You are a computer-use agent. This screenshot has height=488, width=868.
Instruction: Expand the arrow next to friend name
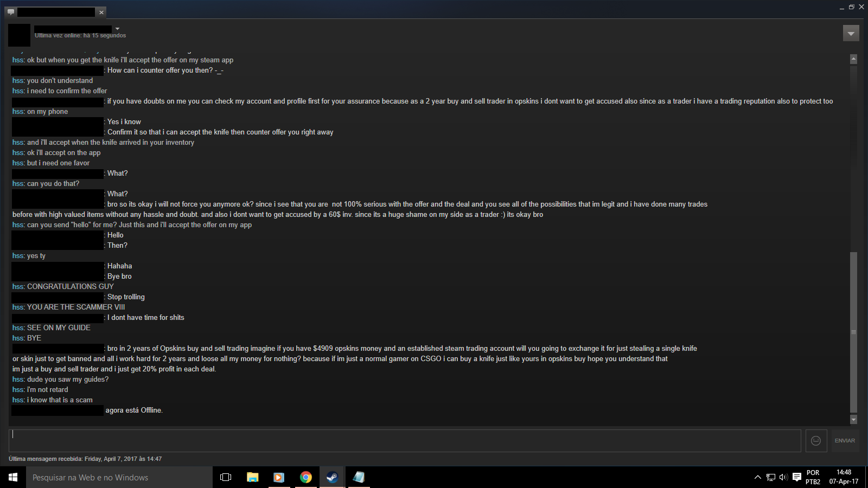(117, 29)
